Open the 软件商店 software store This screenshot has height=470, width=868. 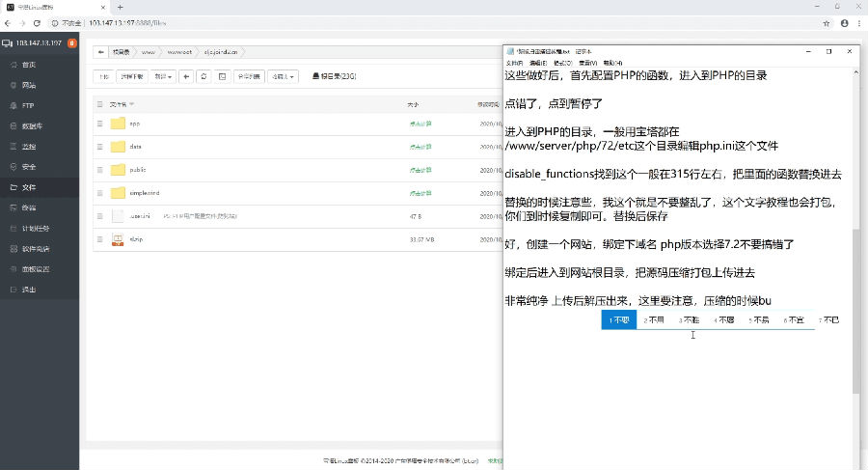tap(36, 249)
